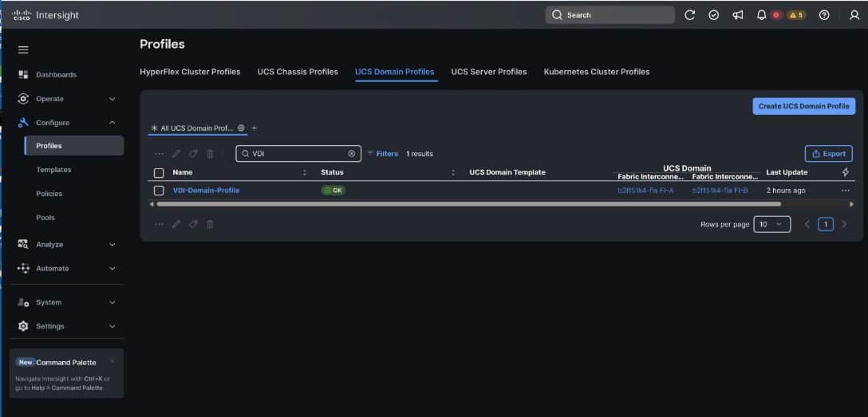Click the bottom toolbar ellipsis icon

click(160, 224)
